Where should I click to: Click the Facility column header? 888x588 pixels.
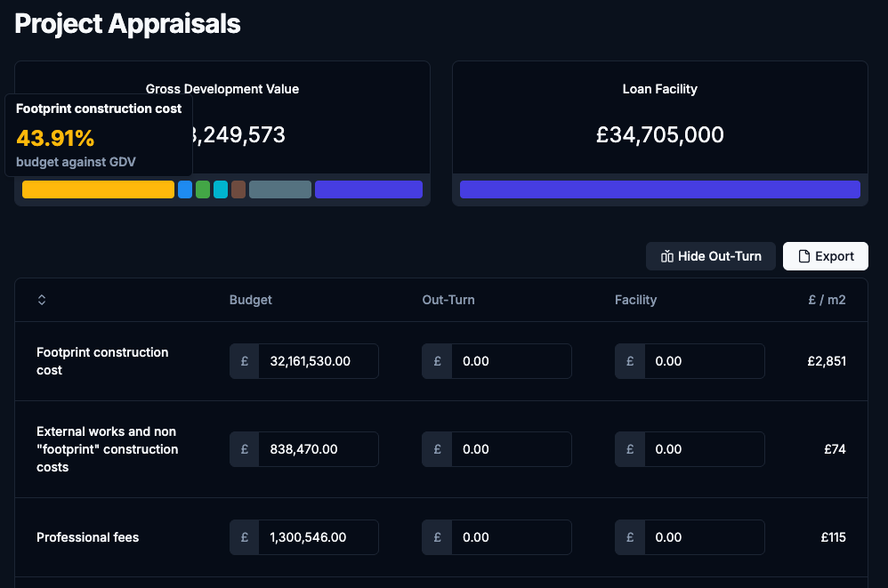635,300
